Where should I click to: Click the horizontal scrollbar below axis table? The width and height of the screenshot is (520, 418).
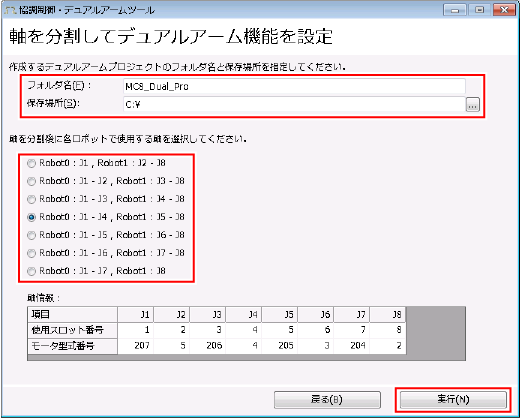246,357
